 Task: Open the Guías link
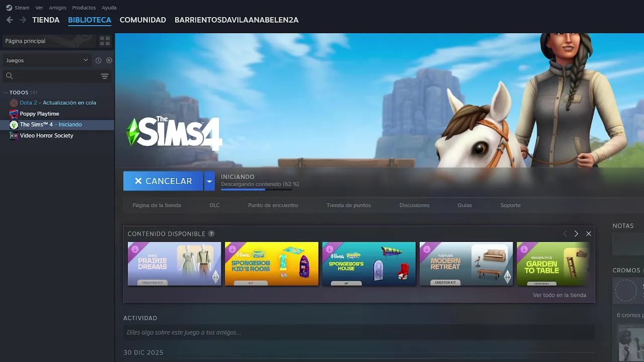(465, 205)
